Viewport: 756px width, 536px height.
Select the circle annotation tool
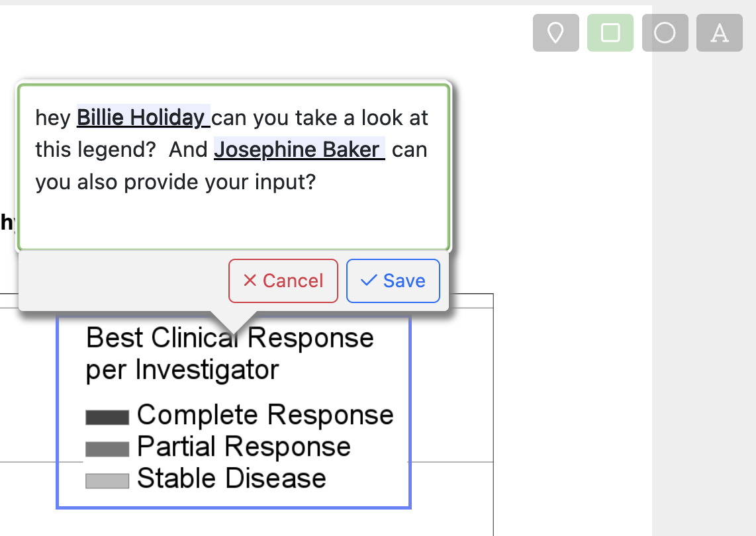click(665, 33)
